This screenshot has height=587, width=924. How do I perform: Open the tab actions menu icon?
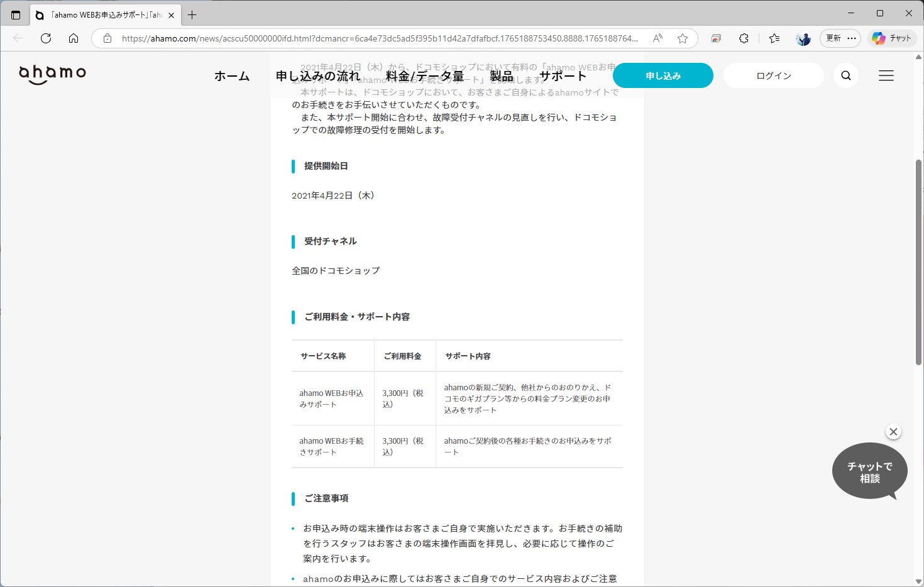(x=16, y=15)
